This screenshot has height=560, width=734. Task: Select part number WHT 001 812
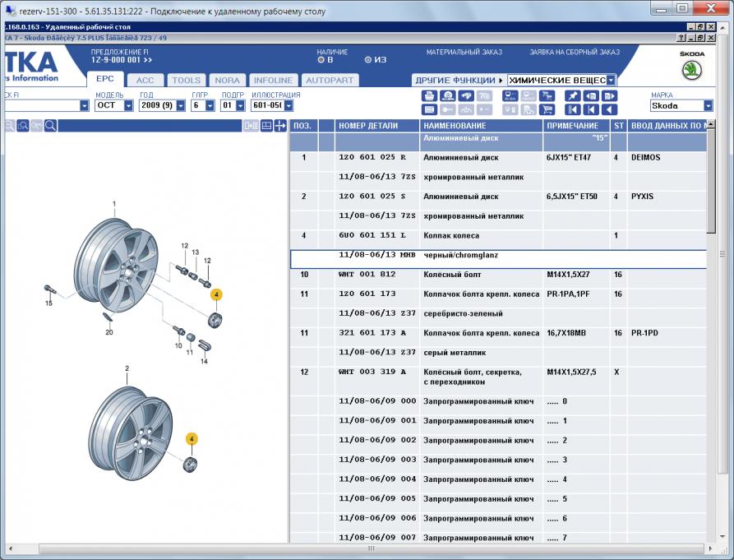(x=367, y=275)
